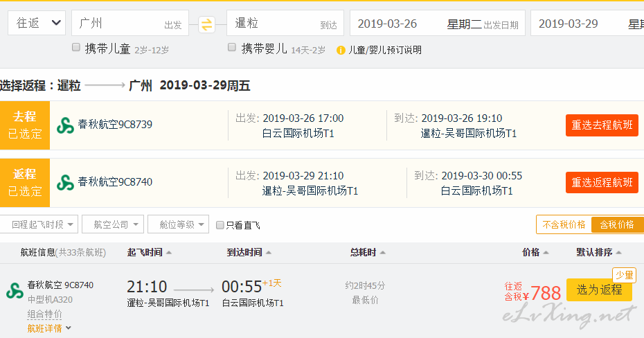Enable the 携带儿童 checkbox
This screenshot has width=644, height=338.
pos(76,47)
